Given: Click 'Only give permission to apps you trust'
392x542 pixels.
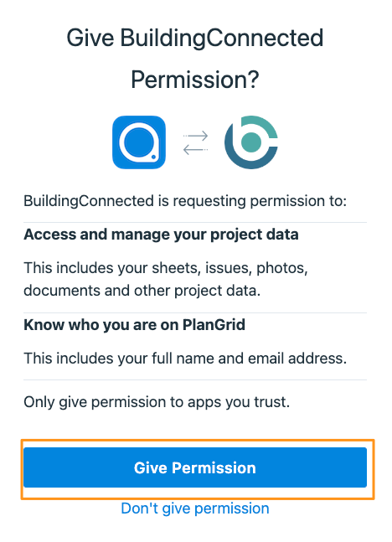Looking at the screenshot, I should 157,402.
